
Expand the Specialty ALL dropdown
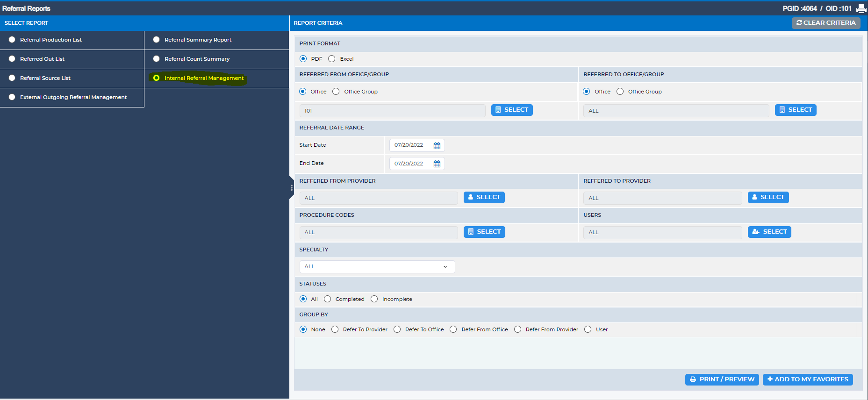pyautogui.click(x=377, y=267)
